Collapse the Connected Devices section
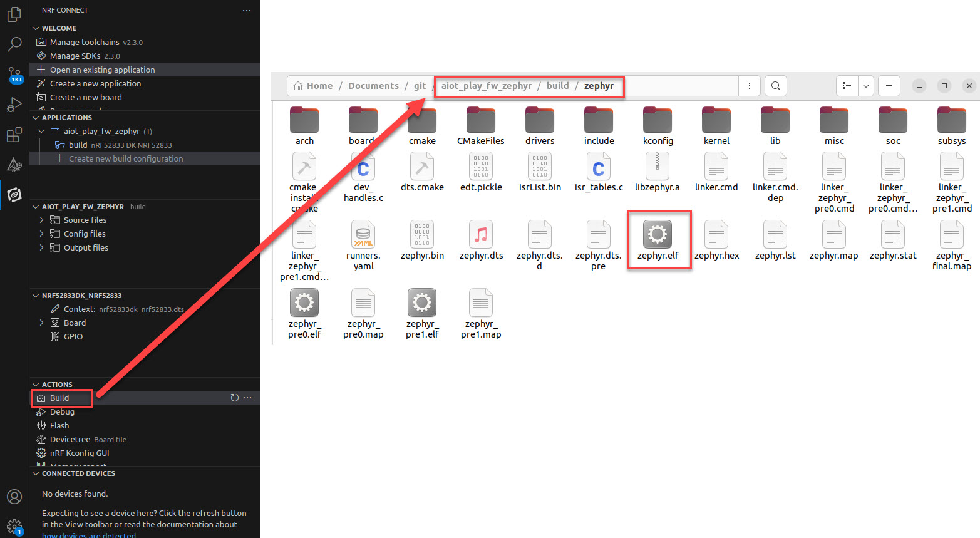Viewport: 980px width, 538px height. pos(36,473)
